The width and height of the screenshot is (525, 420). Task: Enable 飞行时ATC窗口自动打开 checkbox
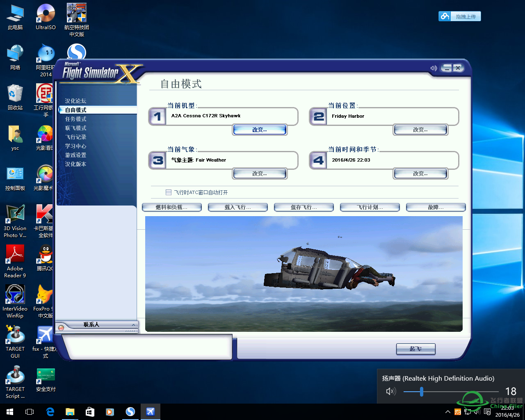click(168, 192)
